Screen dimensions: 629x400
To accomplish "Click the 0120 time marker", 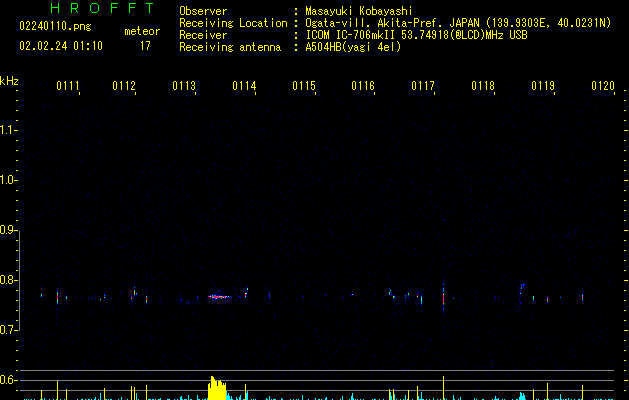I will pos(603,86).
